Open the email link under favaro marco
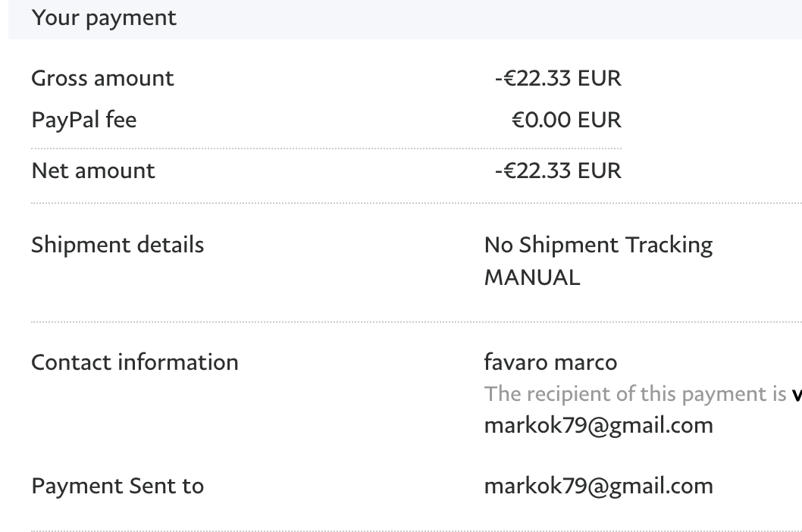Screen dimensions: 802x532 point(598,425)
